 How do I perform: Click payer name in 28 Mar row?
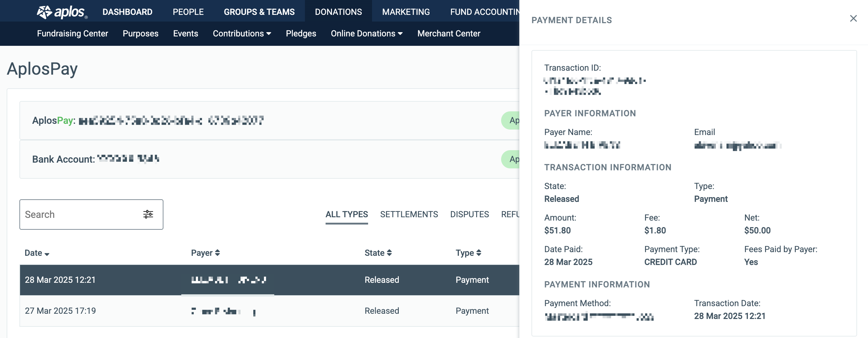229,280
